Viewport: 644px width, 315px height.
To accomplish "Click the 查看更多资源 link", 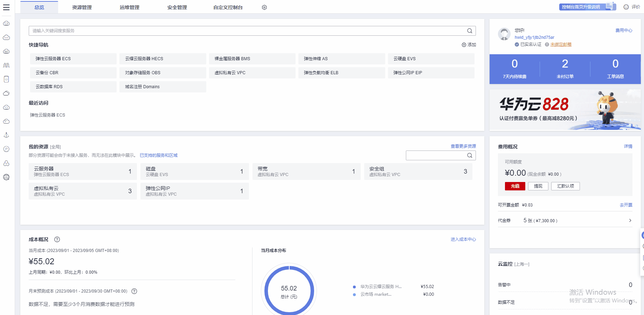I will click(x=463, y=146).
